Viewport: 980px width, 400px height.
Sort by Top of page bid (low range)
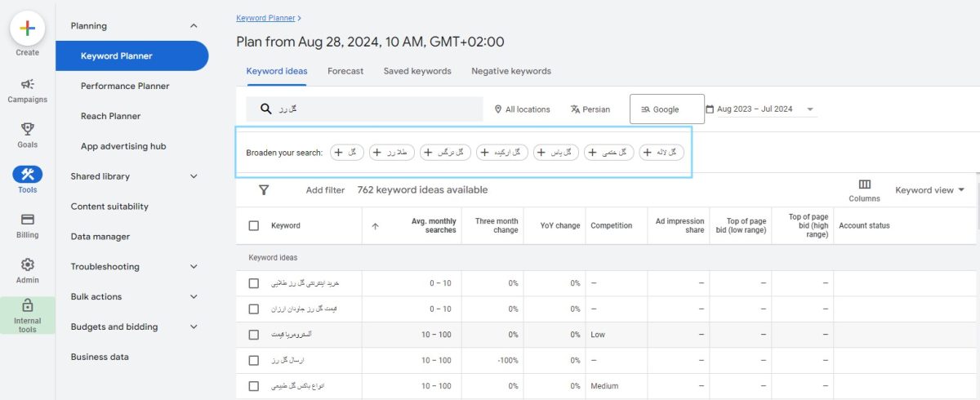[741, 225]
